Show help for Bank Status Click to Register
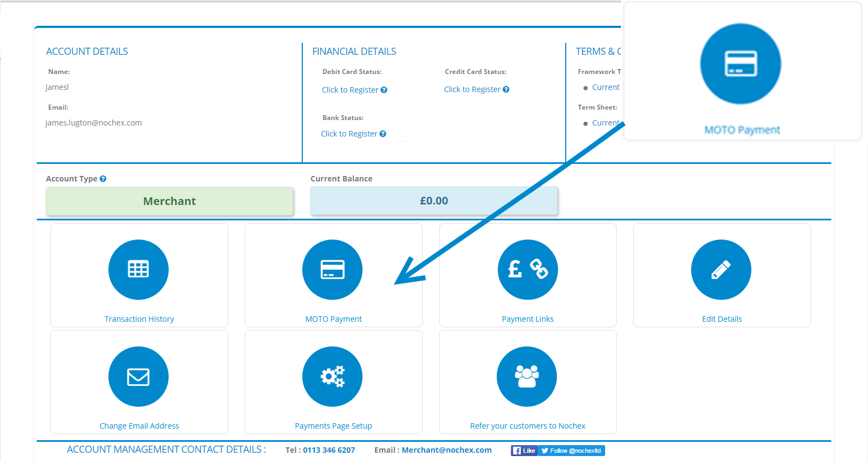The height and width of the screenshot is (461, 868). (383, 134)
